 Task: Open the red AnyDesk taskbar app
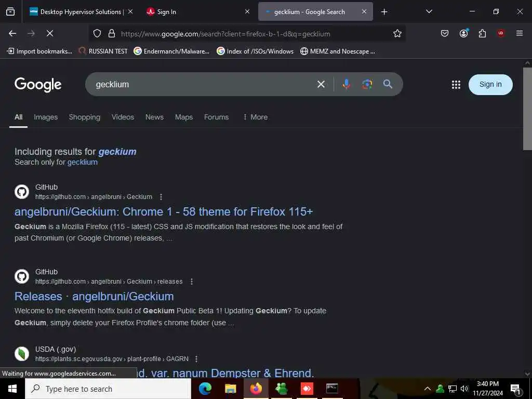pyautogui.click(x=307, y=389)
